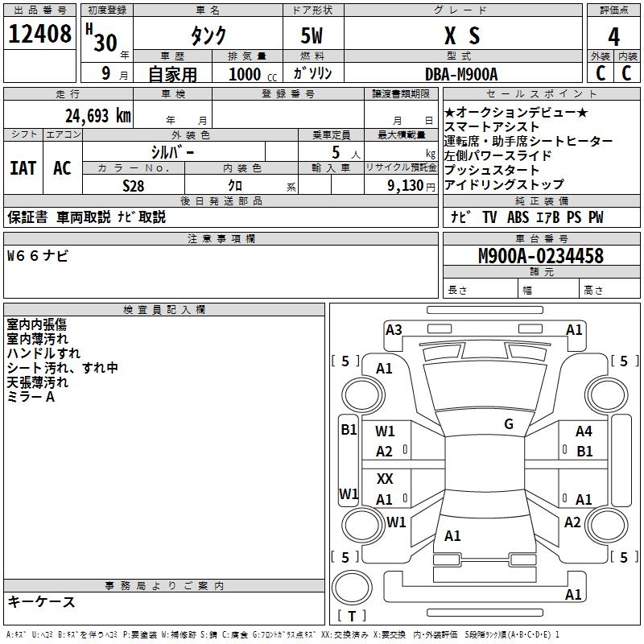The height and width of the screenshot is (644, 644).
Task: Select the A4 scratch mark on the diagram
Action: coord(584,431)
